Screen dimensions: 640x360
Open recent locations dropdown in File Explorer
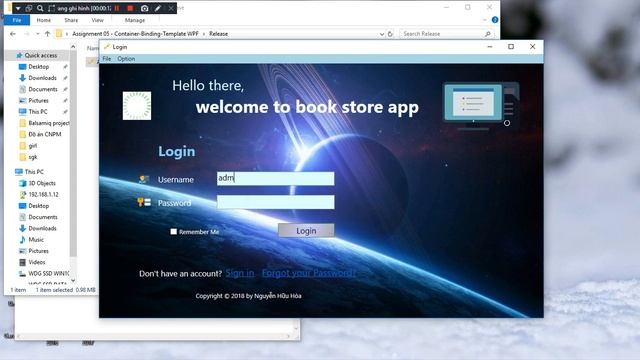pos(38,34)
